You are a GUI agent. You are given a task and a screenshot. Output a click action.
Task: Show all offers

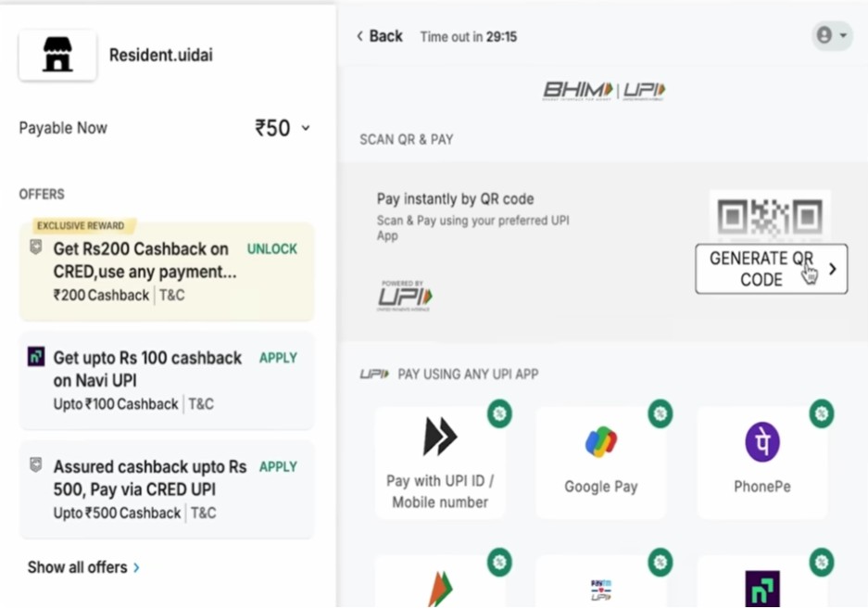tap(83, 566)
